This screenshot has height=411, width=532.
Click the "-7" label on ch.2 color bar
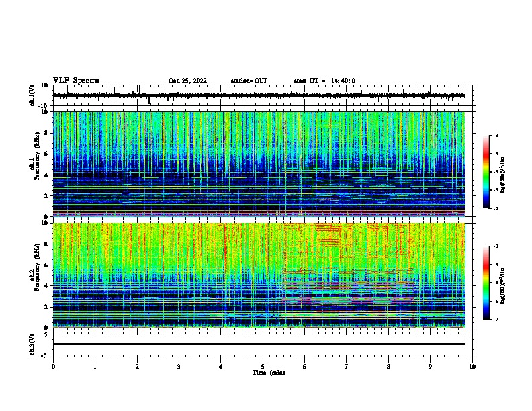point(495,319)
